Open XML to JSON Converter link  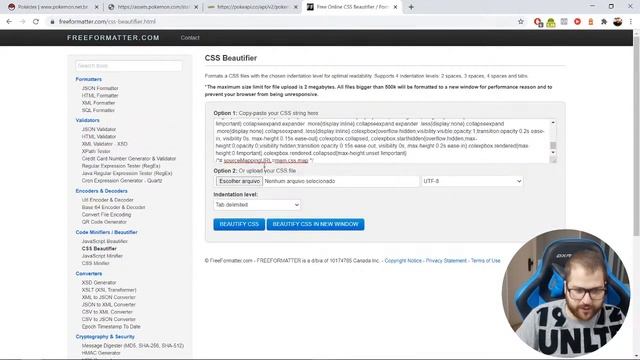point(109,297)
